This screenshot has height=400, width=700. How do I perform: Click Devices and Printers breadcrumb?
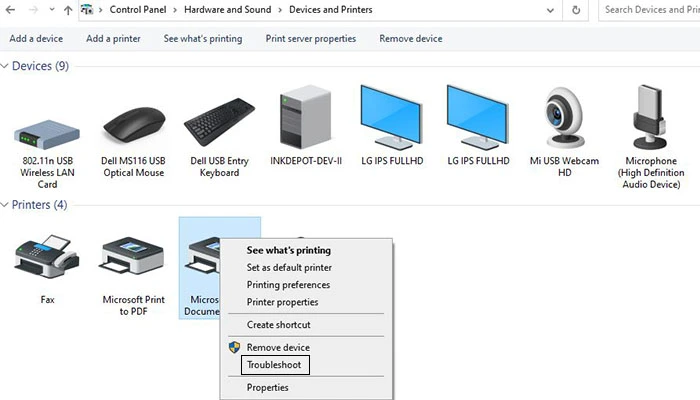pos(331,10)
